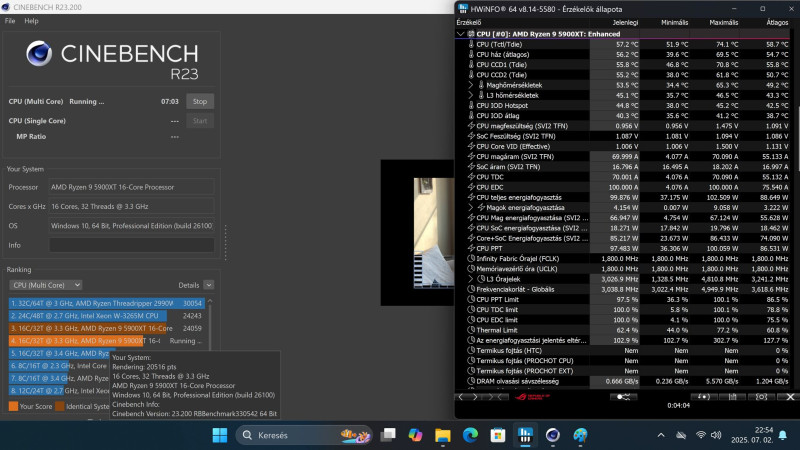
Task: Open the Paint app from the taskbar
Action: [x=580, y=435]
